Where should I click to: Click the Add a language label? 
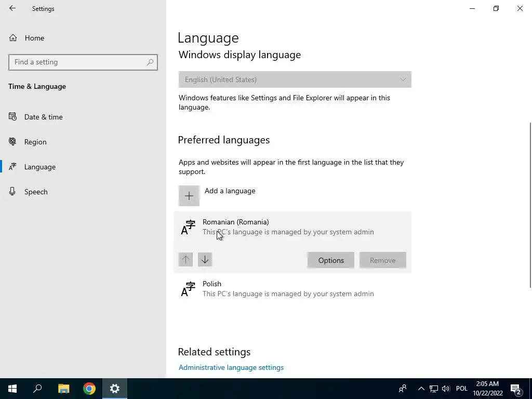(x=230, y=191)
